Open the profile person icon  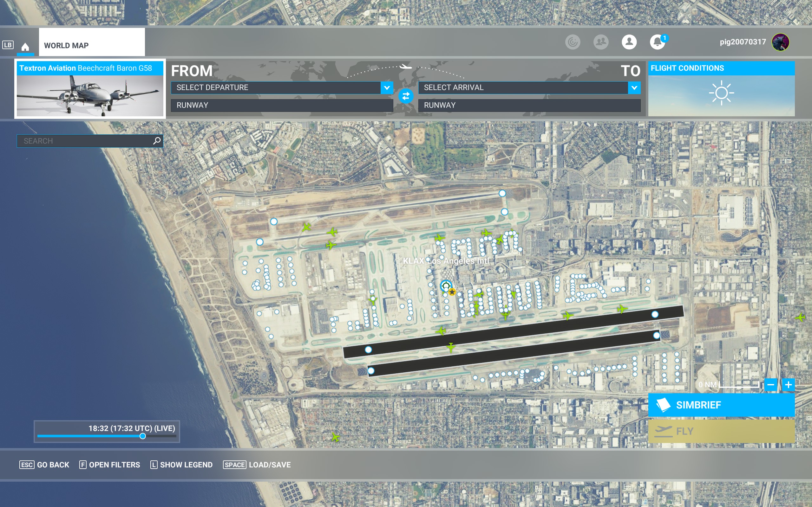pyautogui.click(x=629, y=42)
